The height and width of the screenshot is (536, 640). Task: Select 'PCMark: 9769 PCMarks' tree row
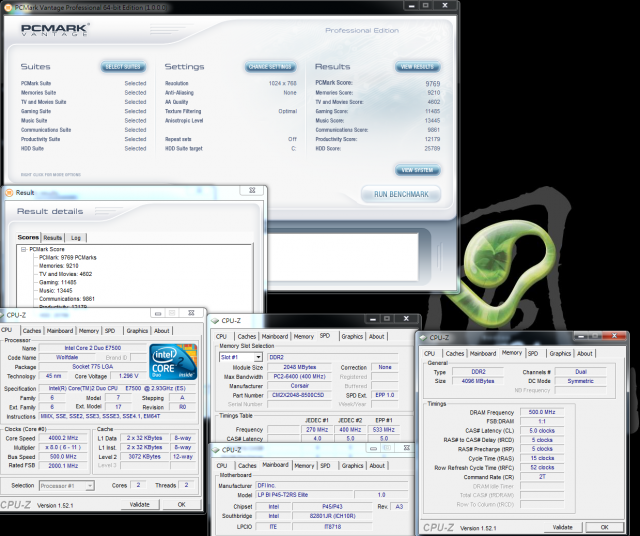click(x=68, y=258)
